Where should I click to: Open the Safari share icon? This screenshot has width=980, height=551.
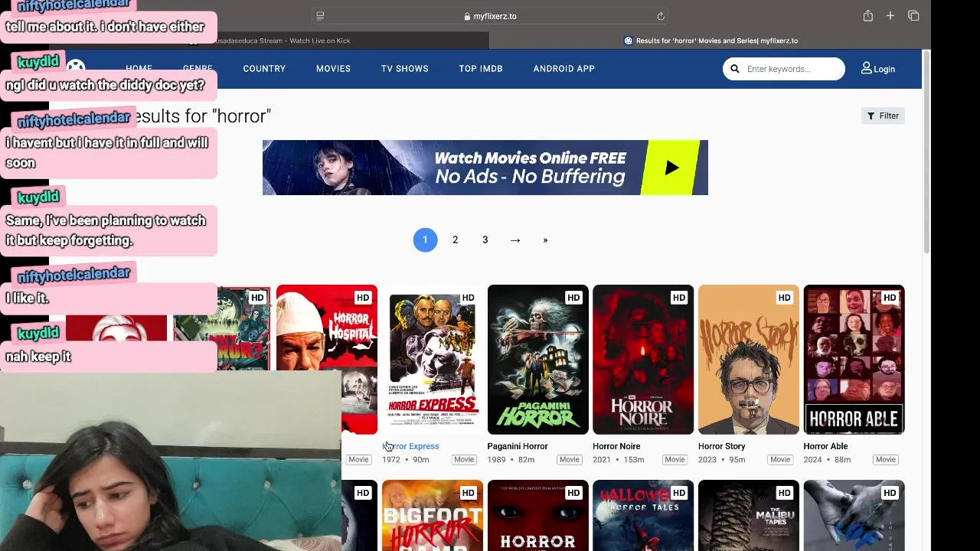867,16
